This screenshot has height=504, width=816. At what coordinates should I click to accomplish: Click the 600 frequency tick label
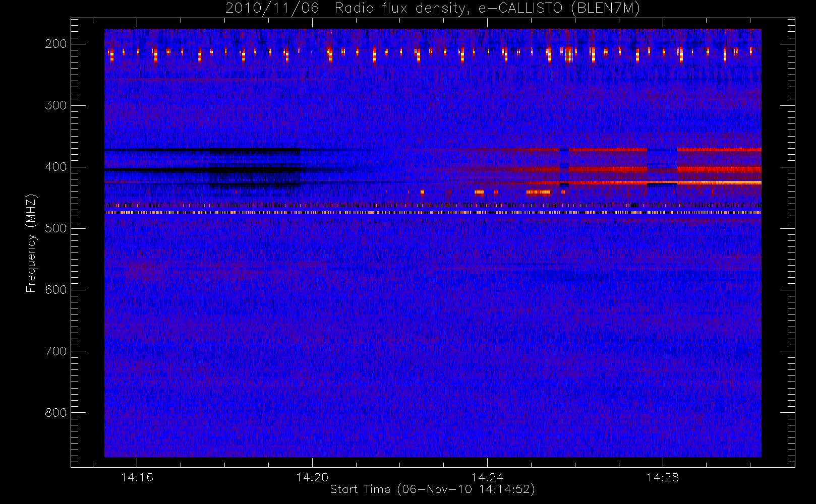pyautogui.click(x=55, y=290)
